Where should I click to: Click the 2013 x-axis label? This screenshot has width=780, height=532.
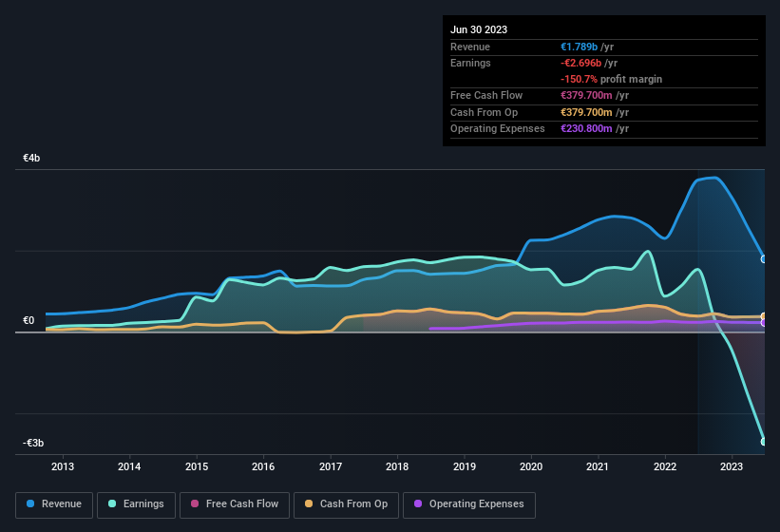[x=63, y=466]
